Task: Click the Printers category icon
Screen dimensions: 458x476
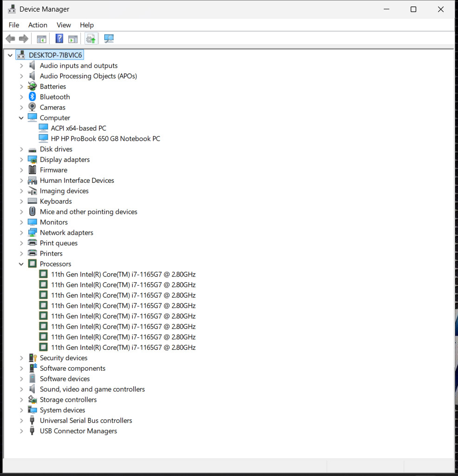Action: point(32,253)
